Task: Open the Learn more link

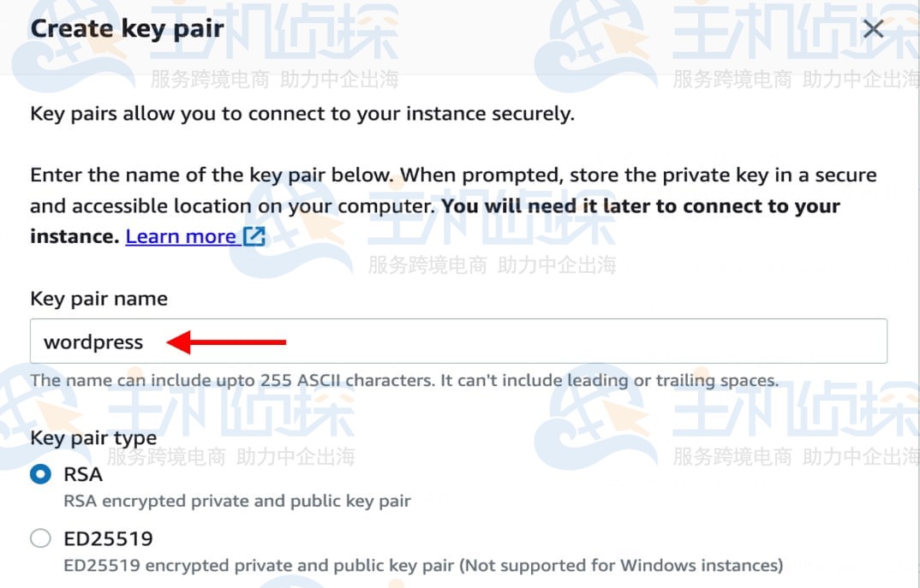Action: 180,236
